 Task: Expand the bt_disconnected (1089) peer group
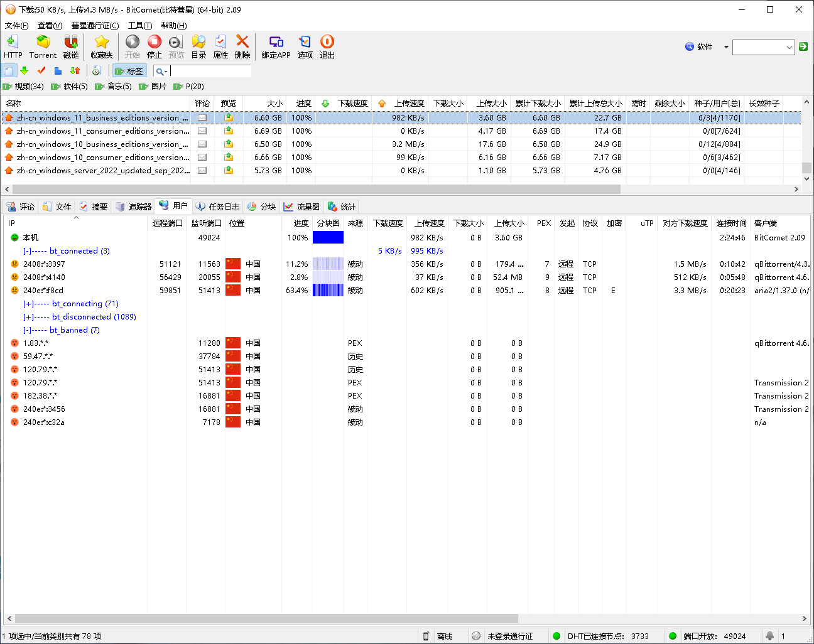click(x=28, y=317)
